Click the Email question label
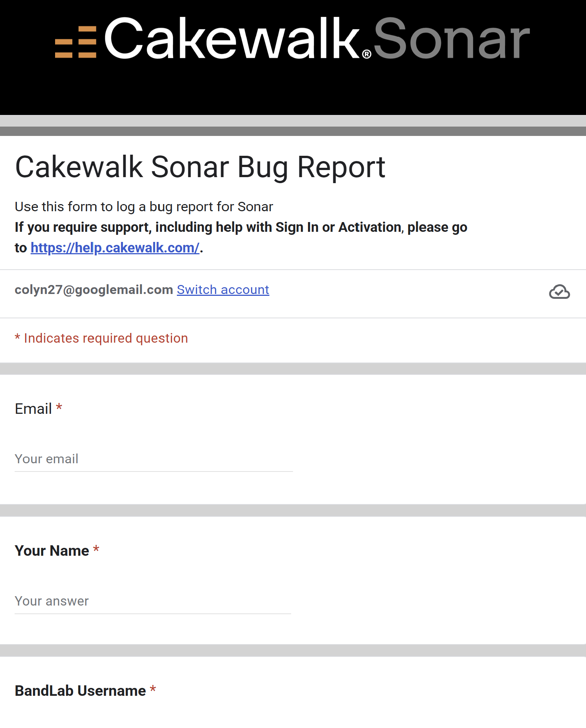Screen dimensions: 586x728 33,409
